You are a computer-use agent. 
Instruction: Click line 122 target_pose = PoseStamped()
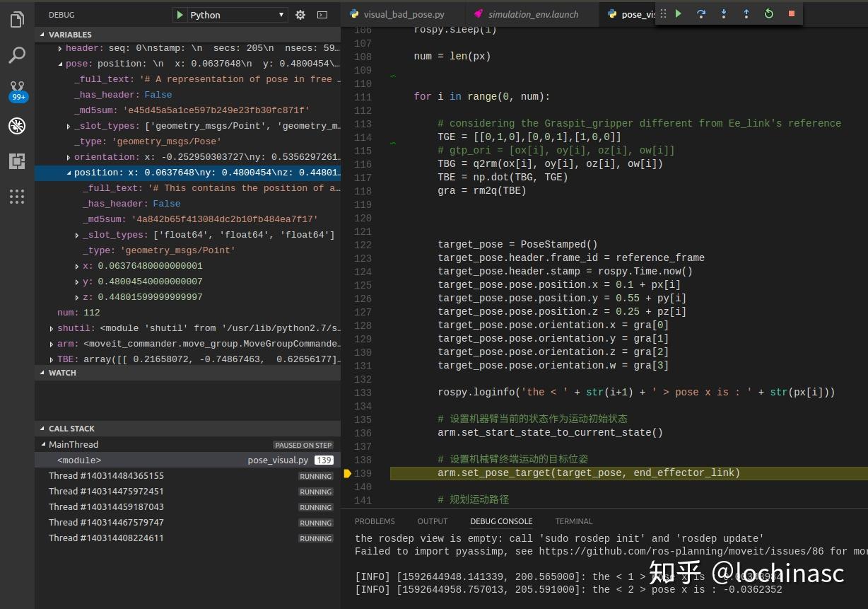(517, 245)
